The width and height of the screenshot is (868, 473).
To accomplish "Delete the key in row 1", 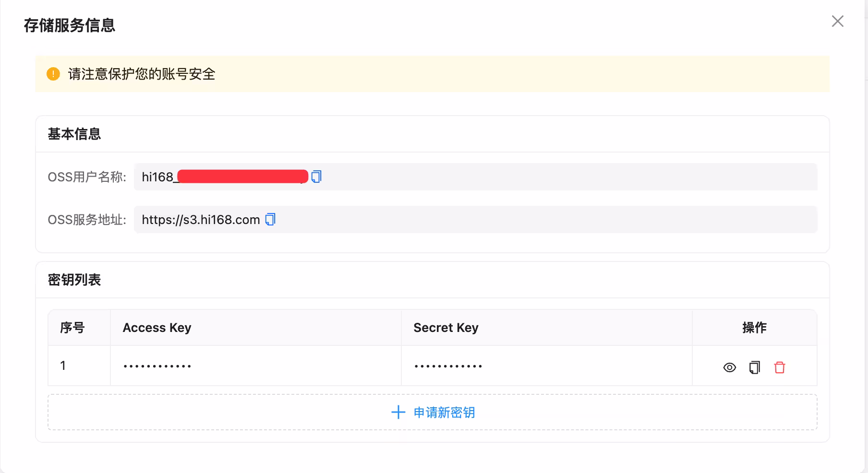I will click(779, 367).
